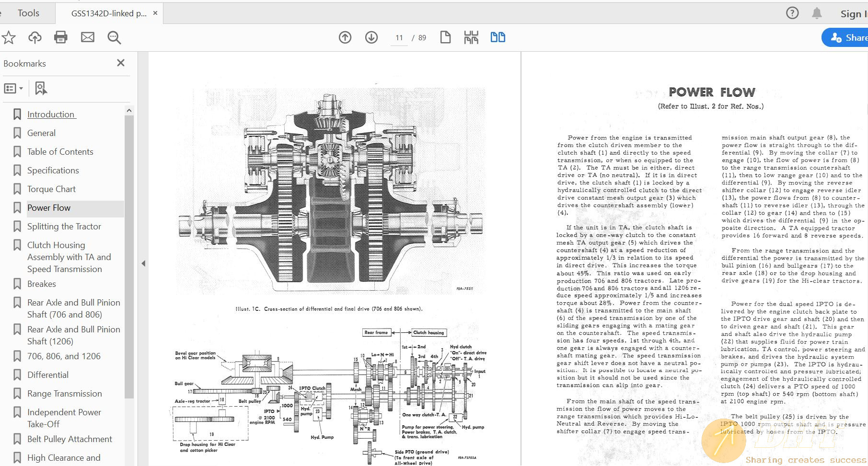The width and height of the screenshot is (868, 466).
Task: Click the Share button
Action: [x=848, y=37]
